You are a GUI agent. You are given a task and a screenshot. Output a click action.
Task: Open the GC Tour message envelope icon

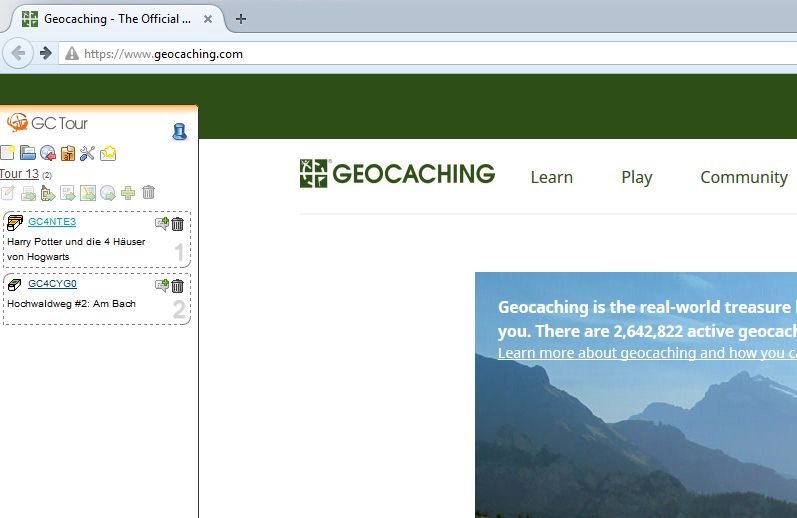(x=108, y=153)
